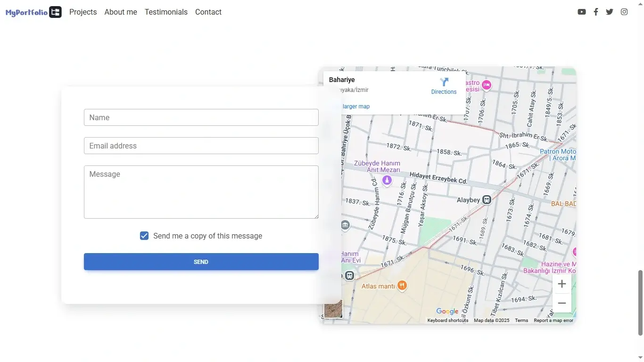Click the Alaybey station icon
The width and height of the screenshot is (644, 362).
(x=487, y=200)
